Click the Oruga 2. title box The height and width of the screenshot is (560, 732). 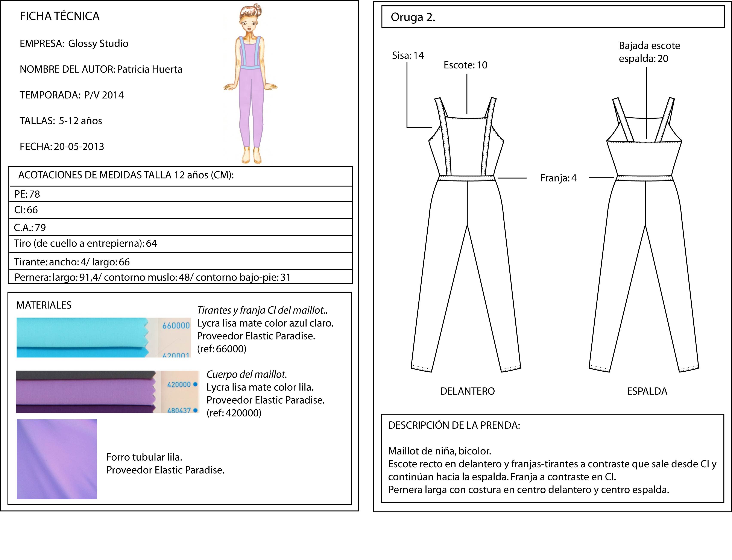pos(553,17)
